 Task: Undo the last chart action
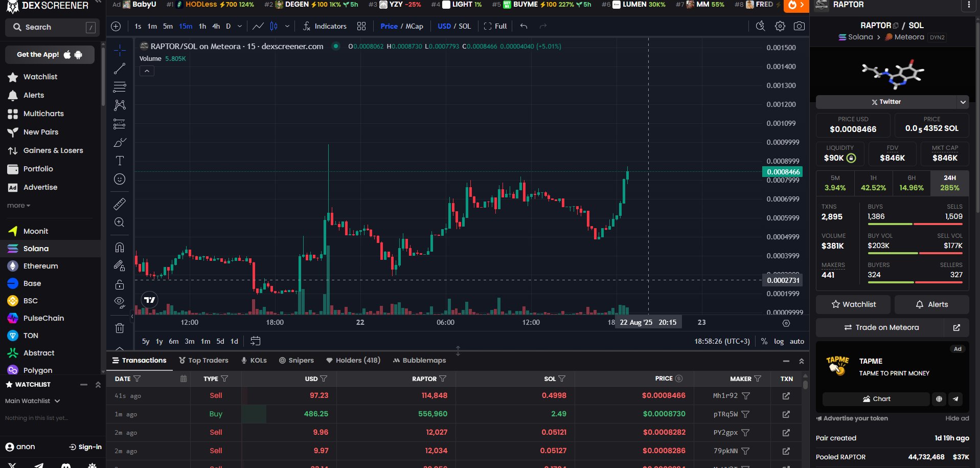point(523,26)
